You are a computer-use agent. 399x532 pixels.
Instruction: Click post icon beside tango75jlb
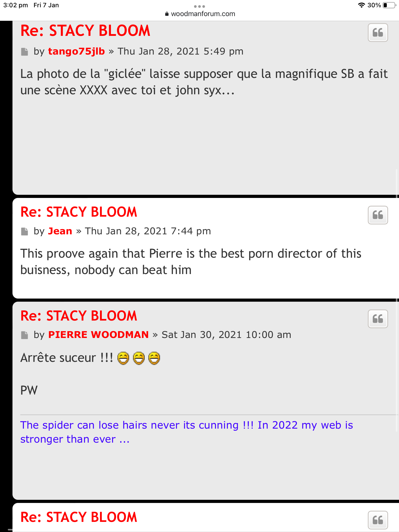(24, 52)
